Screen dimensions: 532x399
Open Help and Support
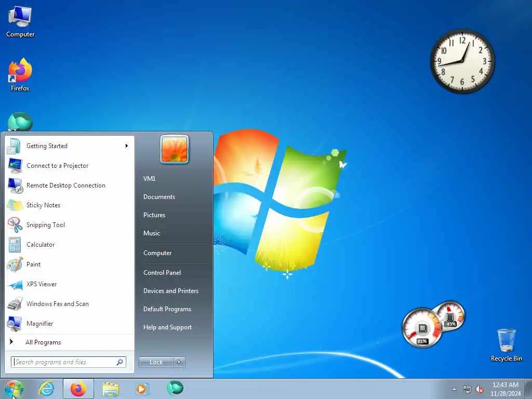pyautogui.click(x=167, y=327)
